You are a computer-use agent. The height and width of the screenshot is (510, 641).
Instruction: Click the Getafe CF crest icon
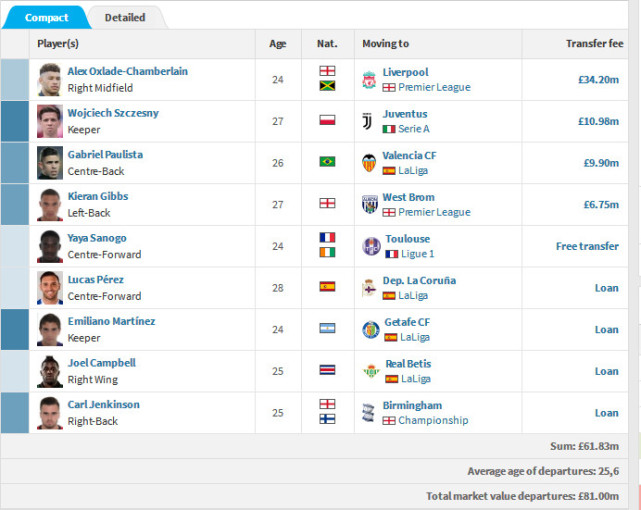[370, 329]
